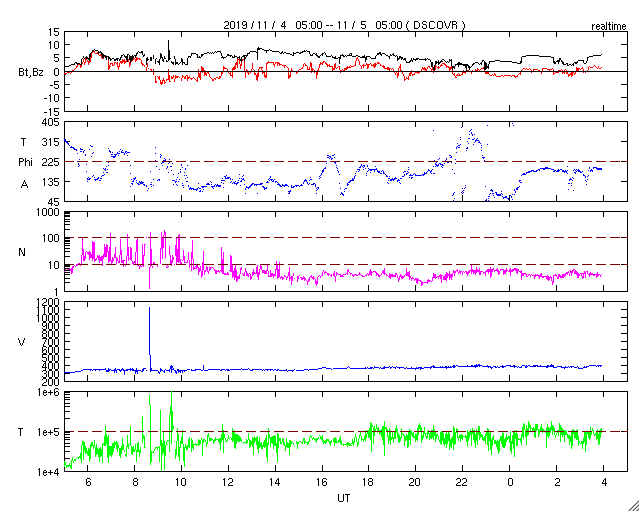The image size is (640, 512).
Task: Click the Phi axis label
Action: (x=25, y=162)
